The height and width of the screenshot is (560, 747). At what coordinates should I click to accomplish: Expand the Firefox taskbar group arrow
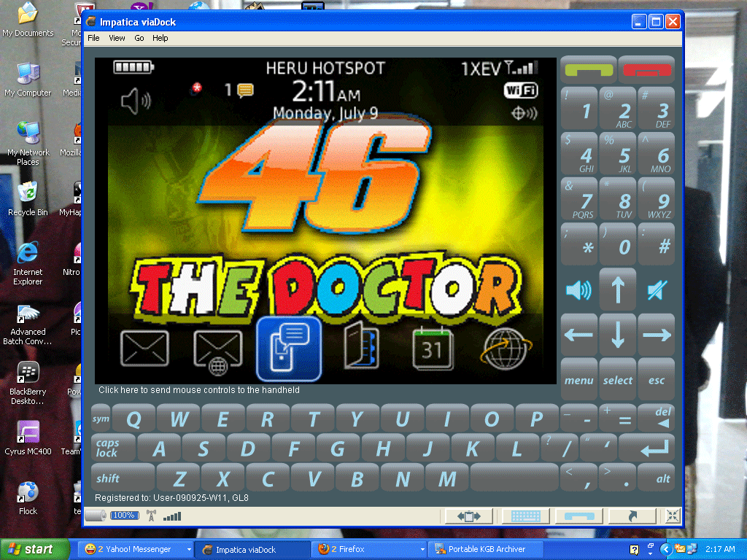click(x=422, y=550)
